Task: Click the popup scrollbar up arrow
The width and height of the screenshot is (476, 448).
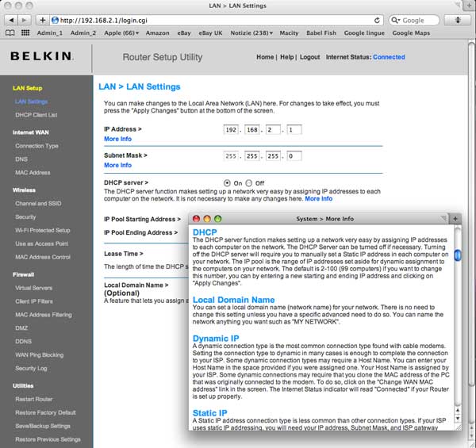Action: point(458,411)
